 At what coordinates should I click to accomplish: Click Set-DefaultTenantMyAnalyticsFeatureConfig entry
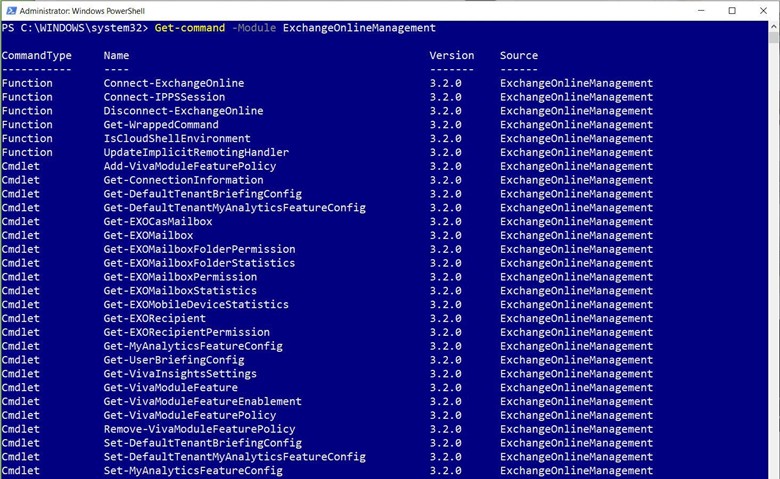234,457
